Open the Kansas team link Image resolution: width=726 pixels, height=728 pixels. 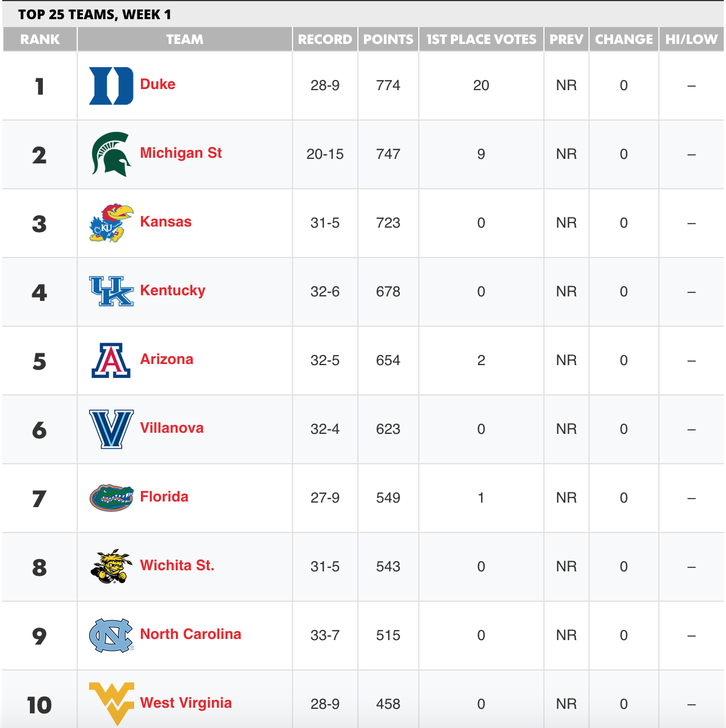(166, 222)
